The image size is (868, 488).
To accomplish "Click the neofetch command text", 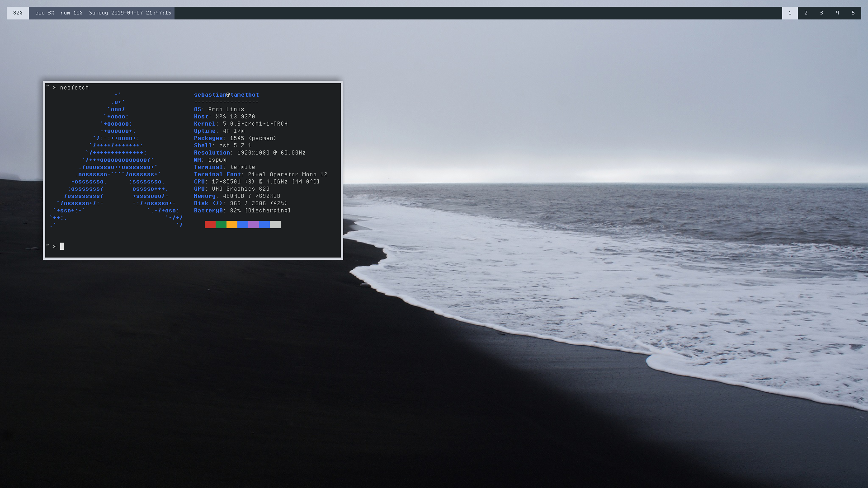I will coord(75,88).
